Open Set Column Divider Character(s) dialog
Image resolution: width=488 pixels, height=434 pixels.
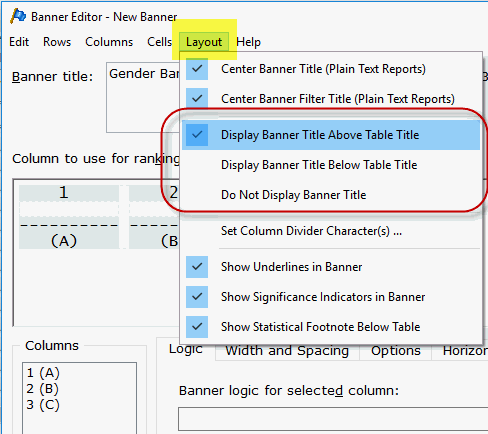tap(331, 231)
